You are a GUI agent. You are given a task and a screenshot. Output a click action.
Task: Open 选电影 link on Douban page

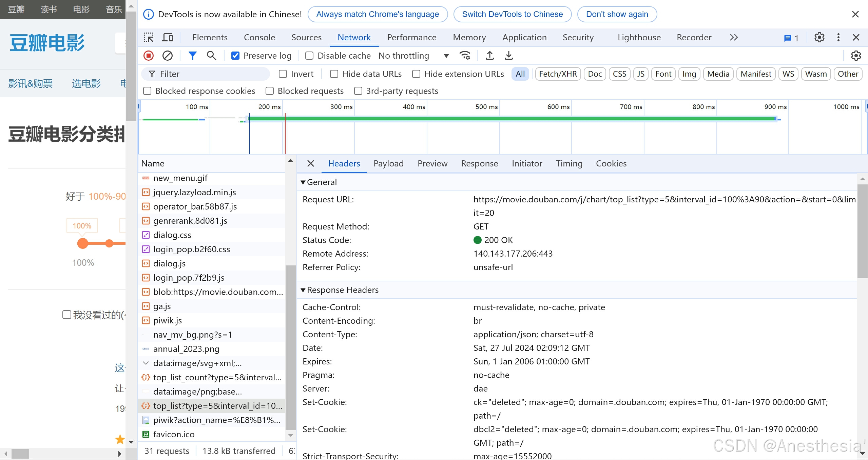click(86, 83)
